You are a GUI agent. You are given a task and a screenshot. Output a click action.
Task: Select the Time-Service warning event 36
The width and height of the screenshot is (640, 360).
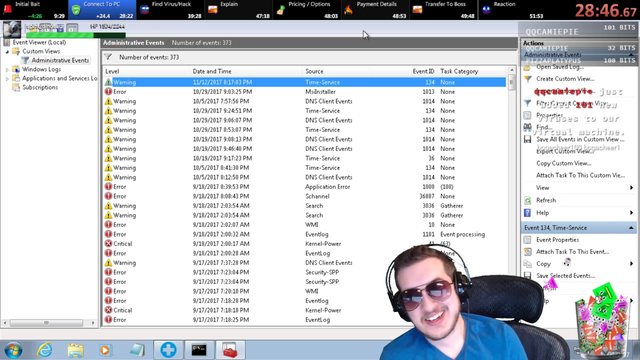[304, 158]
